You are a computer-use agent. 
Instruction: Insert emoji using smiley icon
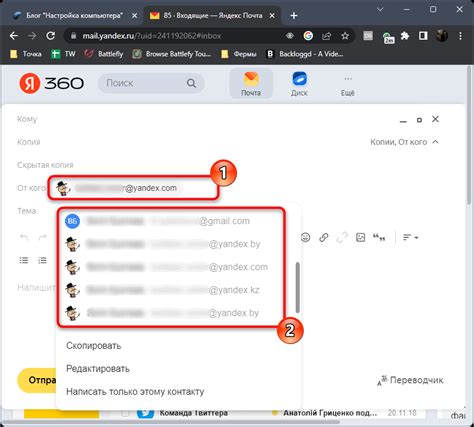305,237
